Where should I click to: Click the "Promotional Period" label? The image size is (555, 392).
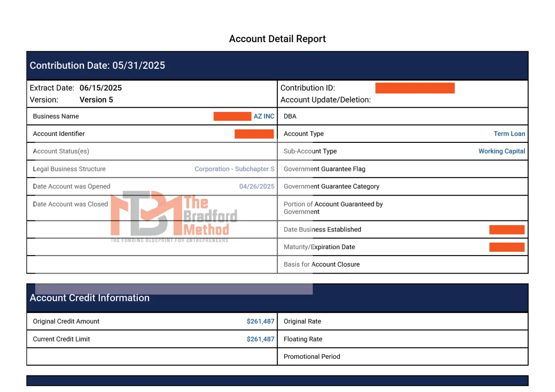(x=312, y=357)
